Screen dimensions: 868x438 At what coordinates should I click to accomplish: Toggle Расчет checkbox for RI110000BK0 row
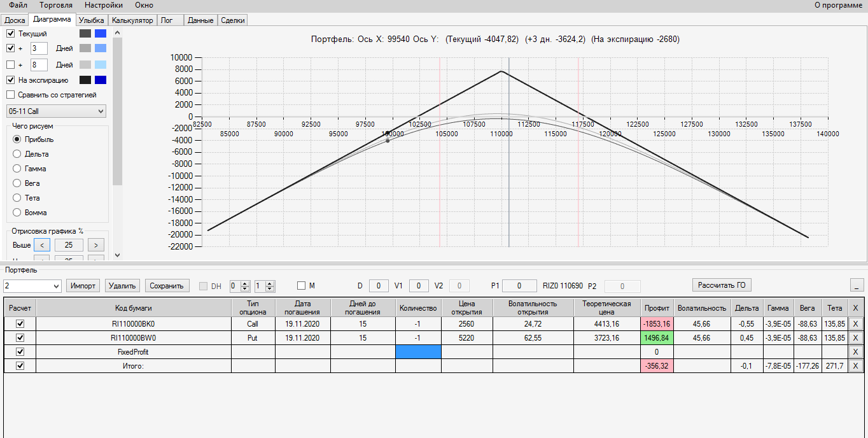click(20, 324)
